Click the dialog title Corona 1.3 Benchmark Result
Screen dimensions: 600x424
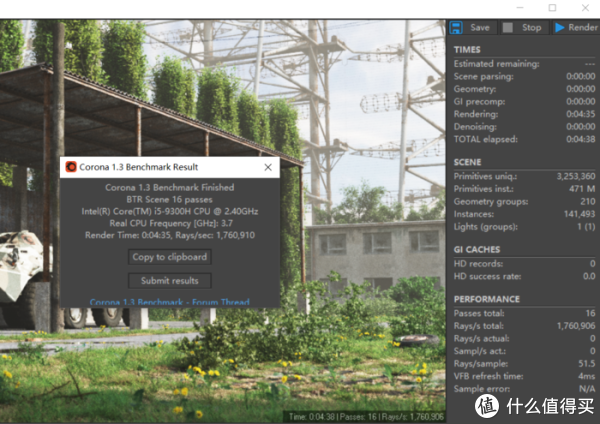pos(139,167)
